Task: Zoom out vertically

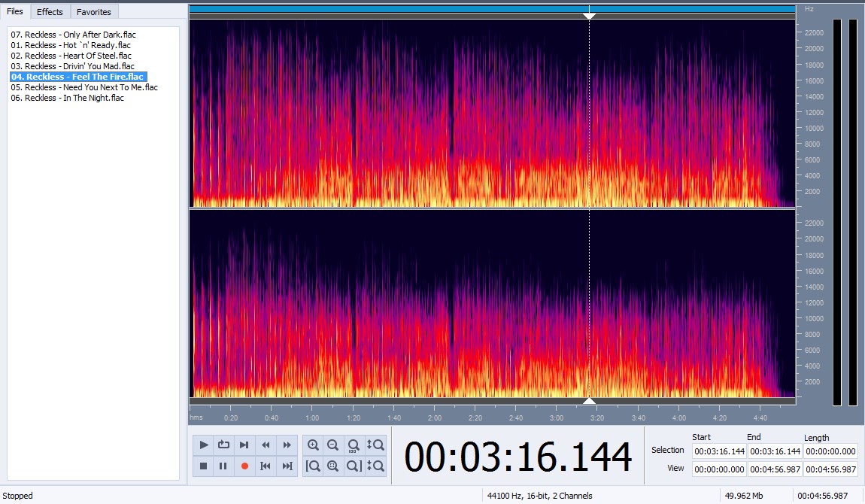Action: click(375, 466)
